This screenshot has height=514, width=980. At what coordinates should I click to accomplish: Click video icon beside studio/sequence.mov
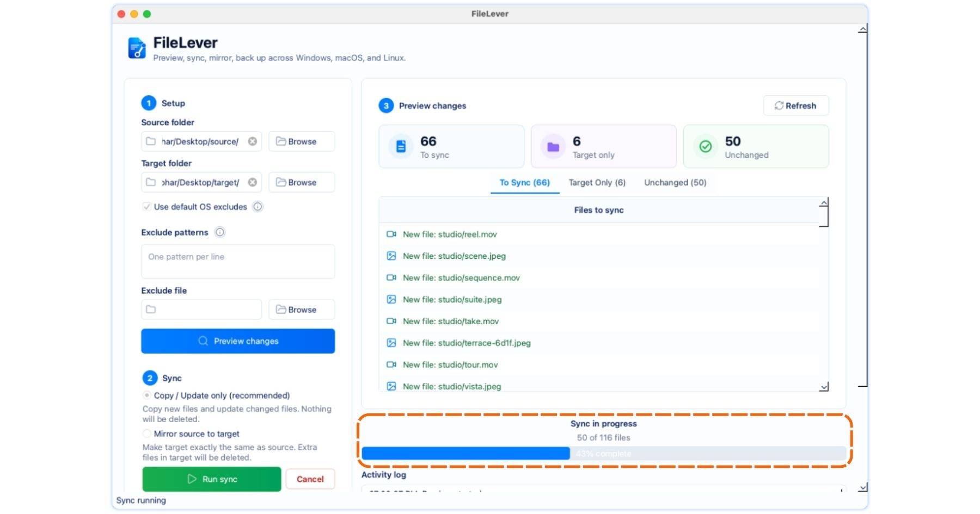tap(391, 277)
